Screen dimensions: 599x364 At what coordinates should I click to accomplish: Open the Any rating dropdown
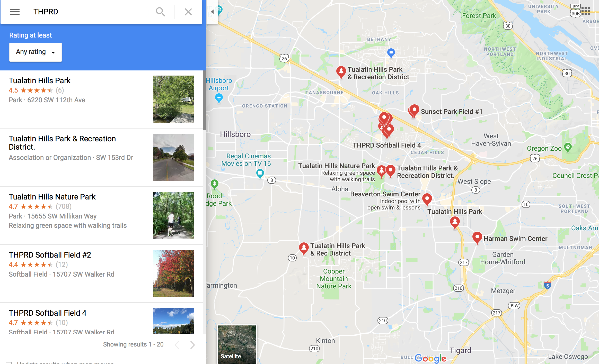(36, 52)
